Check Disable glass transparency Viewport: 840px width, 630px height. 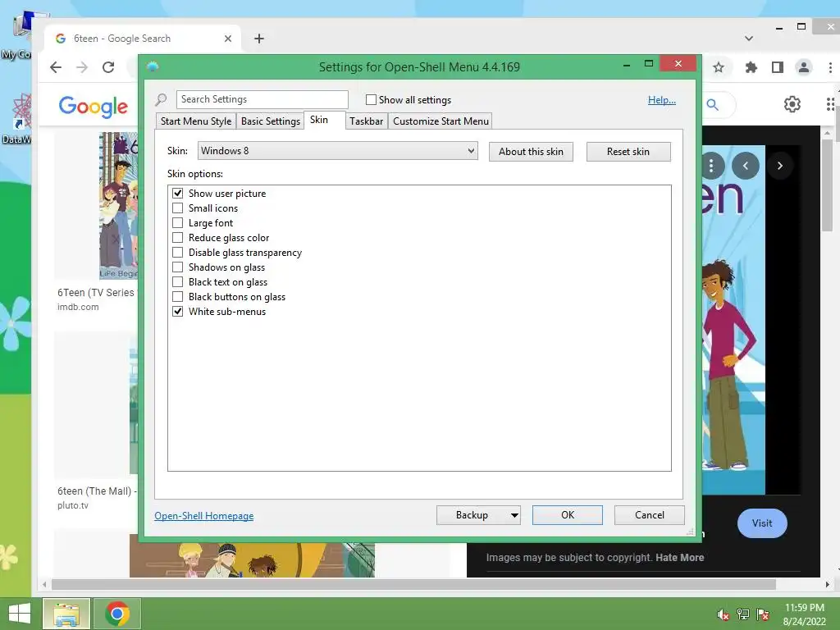pyautogui.click(x=177, y=253)
